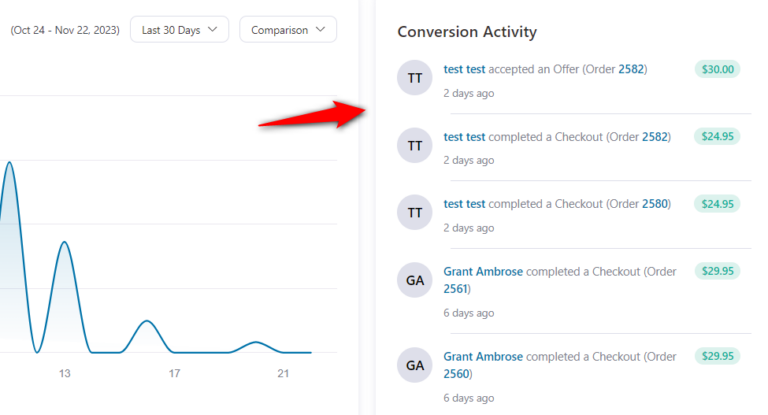
Task: Open the Order 2580 link
Action: [654, 203]
